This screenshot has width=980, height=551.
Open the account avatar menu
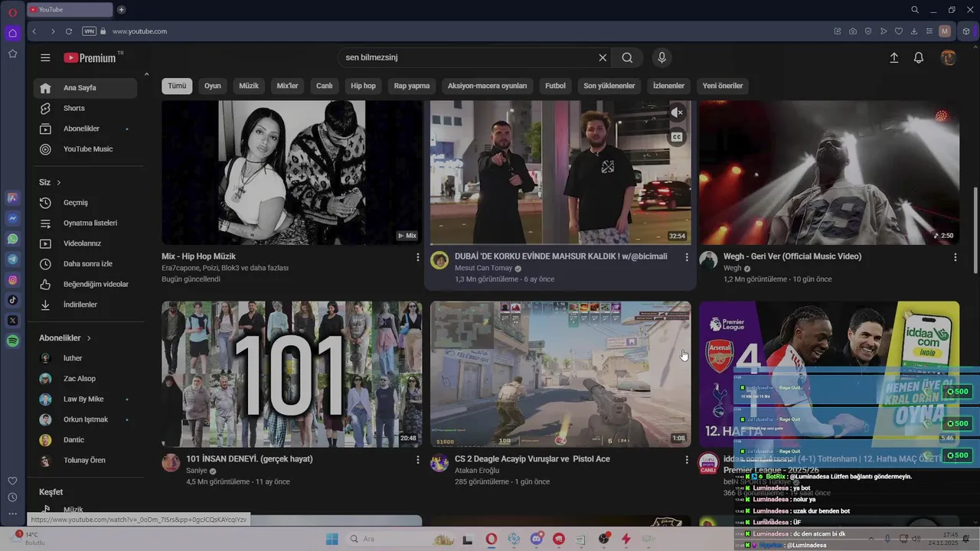pyautogui.click(x=949, y=57)
